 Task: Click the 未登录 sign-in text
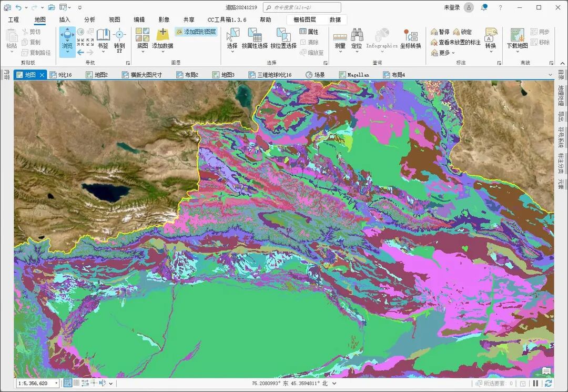coord(452,7)
